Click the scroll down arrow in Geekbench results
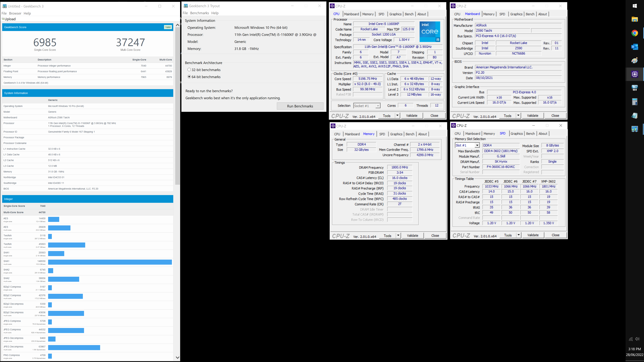644x362 pixels. click(x=177, y=357)
